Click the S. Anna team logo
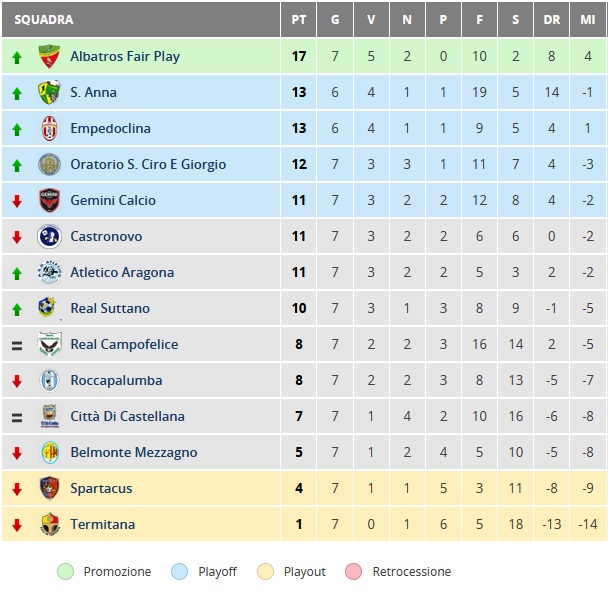Image resolution: width=608 pixels, height=611 pixels. tap(49, 92)
